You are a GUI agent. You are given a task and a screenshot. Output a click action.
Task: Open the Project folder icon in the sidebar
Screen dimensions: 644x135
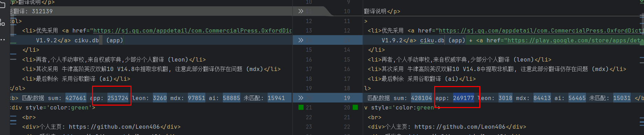[x=2, y=5]
